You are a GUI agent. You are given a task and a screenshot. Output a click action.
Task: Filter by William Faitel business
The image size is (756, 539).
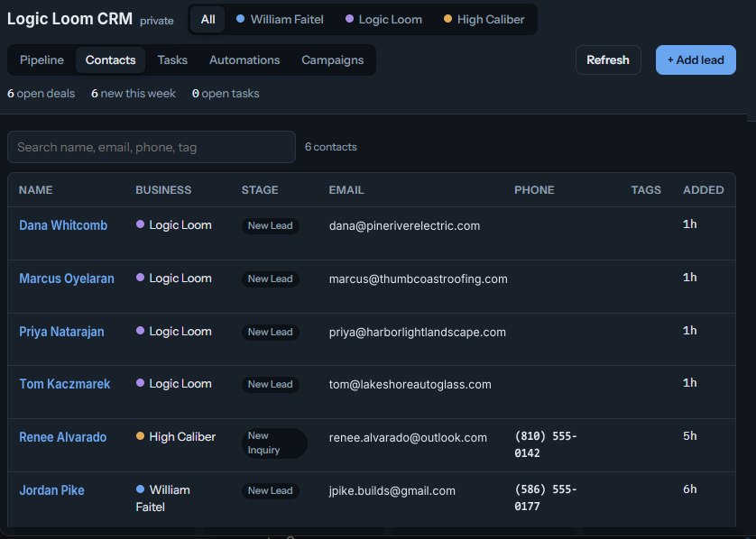point(280,19)
